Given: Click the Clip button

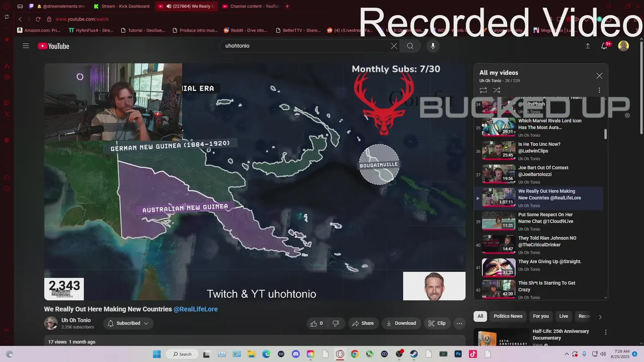Looking at the screenshot, I should pos(437,323).
